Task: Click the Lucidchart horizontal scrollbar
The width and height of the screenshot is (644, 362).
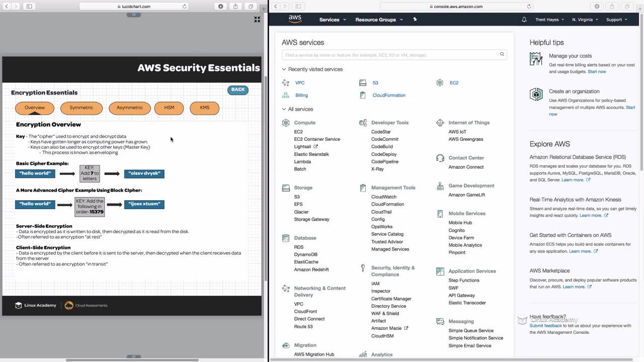Action: click(132, 360)
